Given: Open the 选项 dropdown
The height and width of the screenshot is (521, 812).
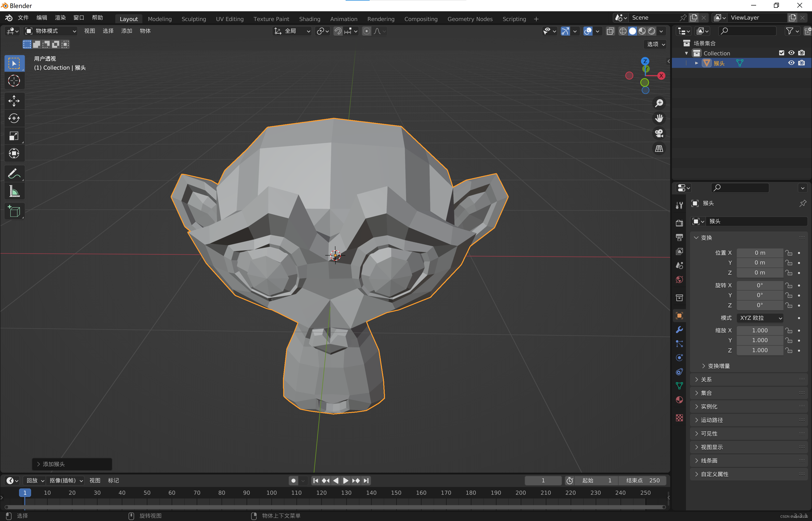Looking at the screenshot, I should (656, 44).
